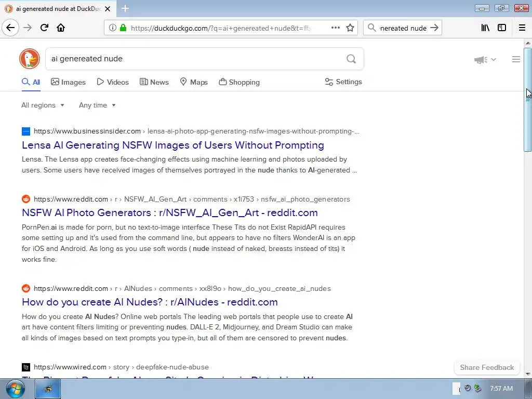Open DuckDuckGo page side menu
This screenshot has height=399, width=532.
pos(516,59)
